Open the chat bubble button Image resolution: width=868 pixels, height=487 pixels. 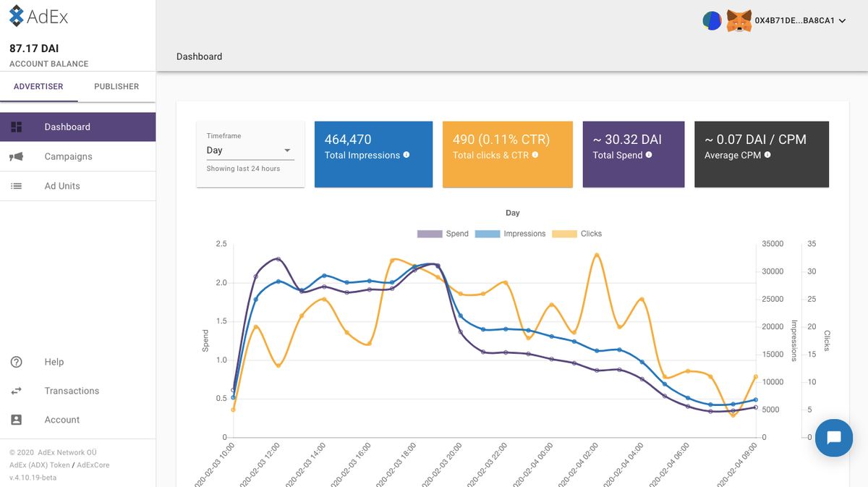pos(833,438)
